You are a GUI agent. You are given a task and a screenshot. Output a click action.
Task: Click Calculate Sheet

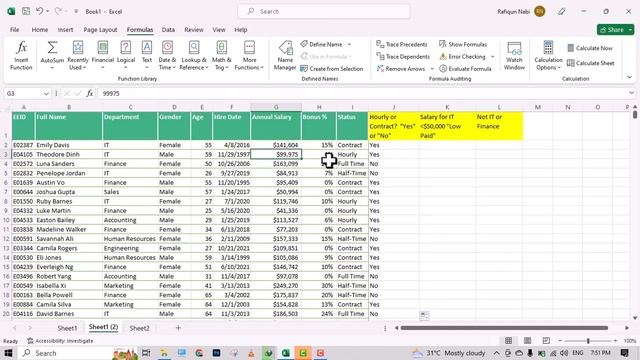point(591,63)
